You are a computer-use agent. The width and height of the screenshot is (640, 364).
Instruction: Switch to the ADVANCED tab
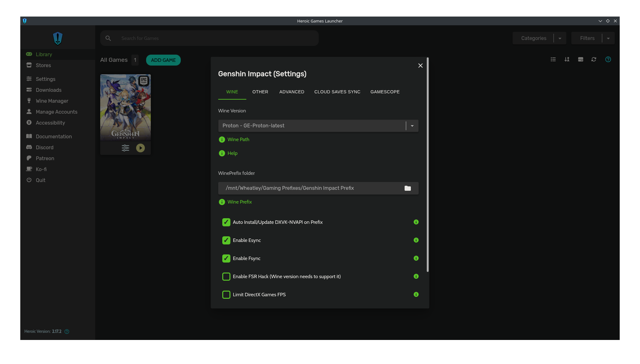pyautogui.click(x=292, y=92)
